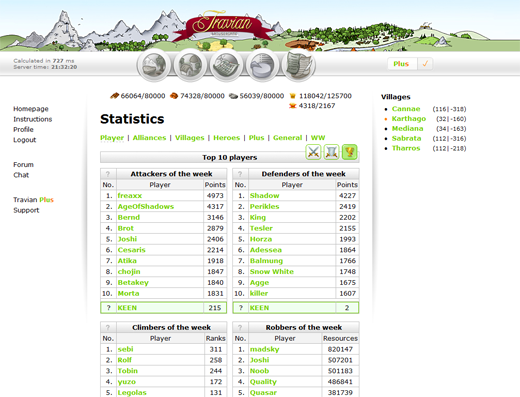Open Shadow's profile from defenders list
Image resolution: width=520 pixels, height=397 pixels.
point(265,196)
